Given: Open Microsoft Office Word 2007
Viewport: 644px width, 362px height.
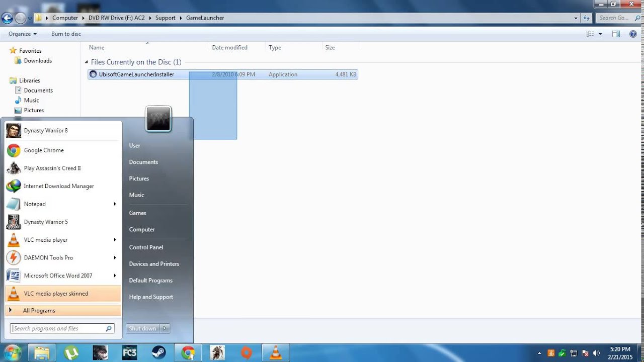Looking at the screenshot, I should 63,276.
